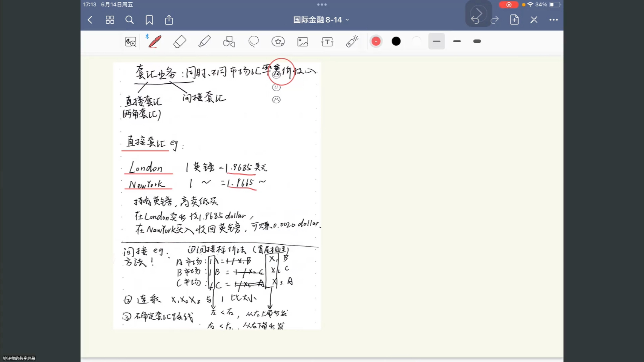Open the multitasking three-dot menu
Screen dimensions: 644x362
322,5
